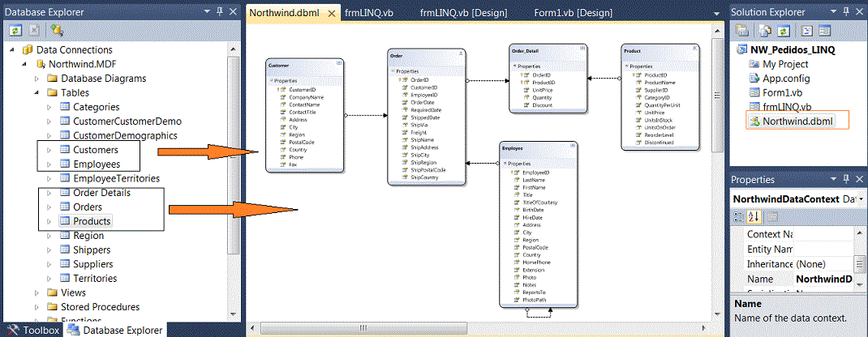Collapse Properties section of Product entity
The width and height of the screenshot is (868, 337).
627,66
